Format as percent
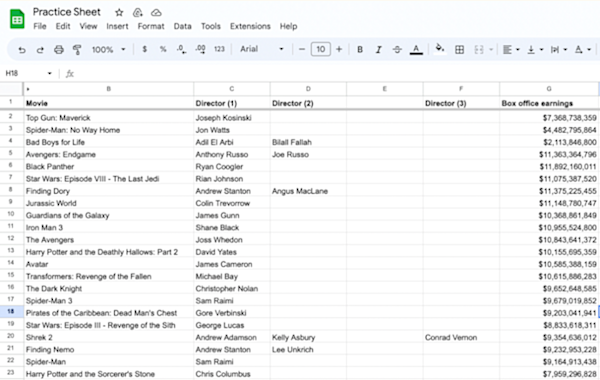 tap(163, 49)
